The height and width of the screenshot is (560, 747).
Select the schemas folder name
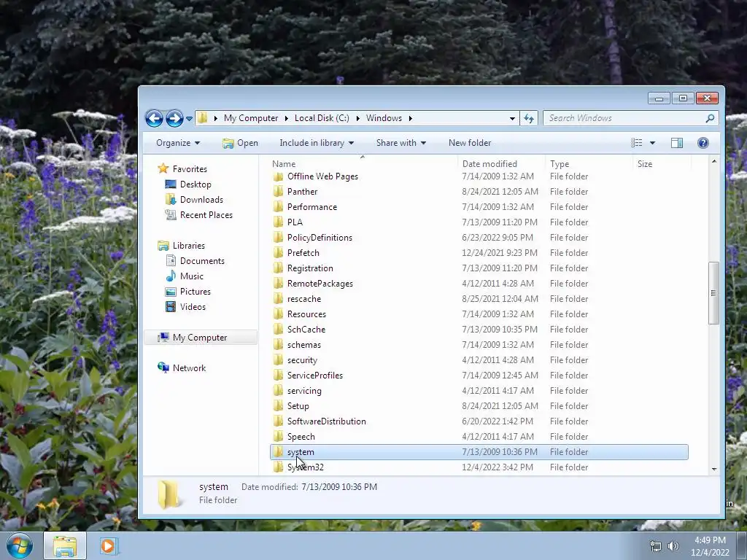304,345
